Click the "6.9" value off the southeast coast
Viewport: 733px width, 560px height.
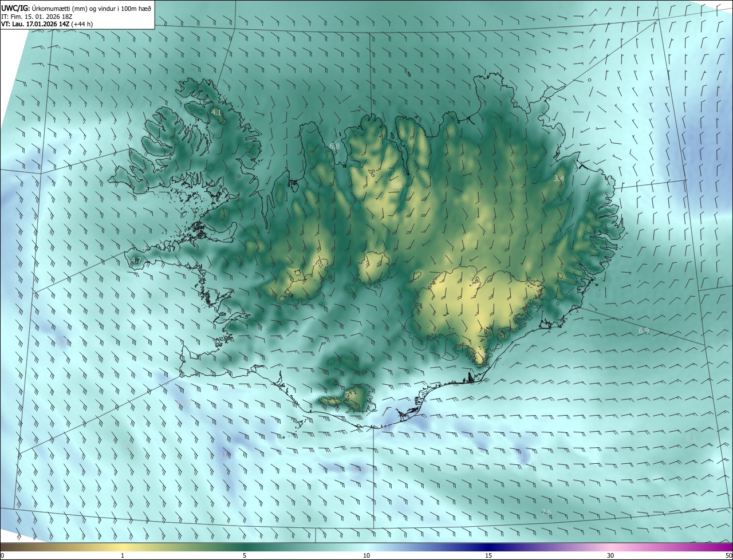click(644, 331)
